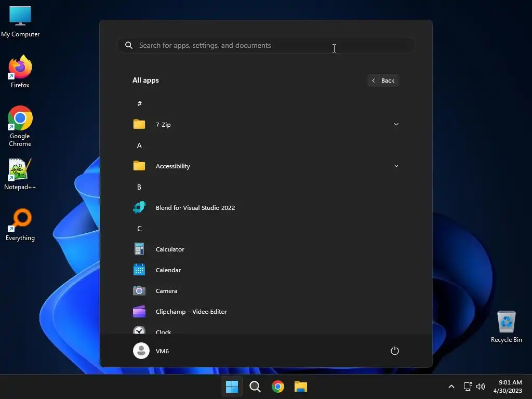Viewport: 532px width, 399px height.
Task: Click the Windows Start button on taskbar
Action: click(232, 387)
